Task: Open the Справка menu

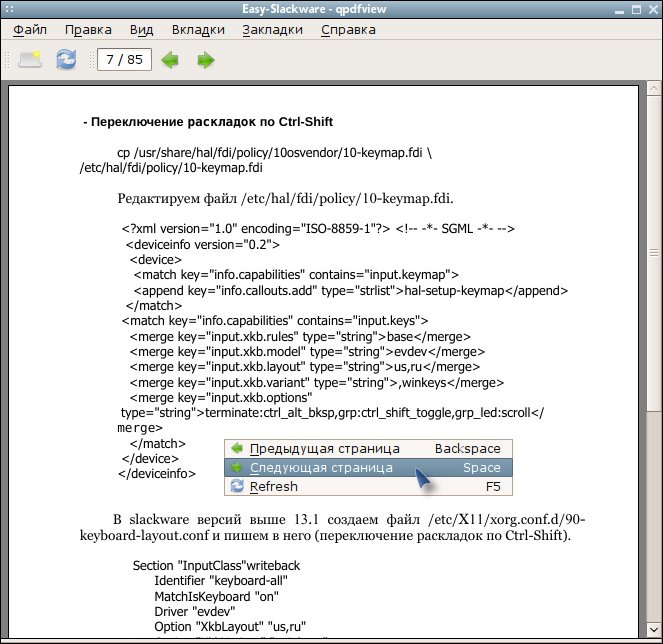Action: click(x=348, y=30)
